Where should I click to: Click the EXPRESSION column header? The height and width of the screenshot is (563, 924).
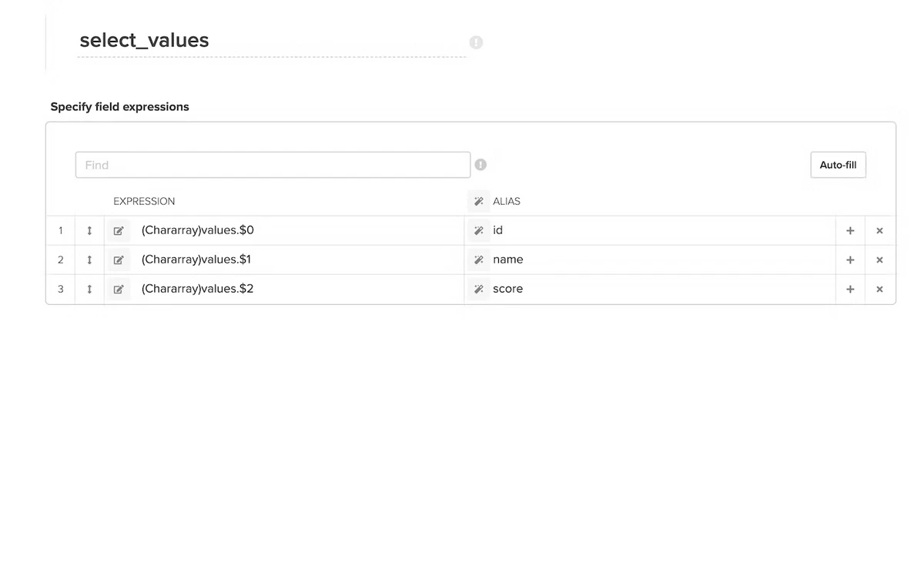coord(144,201)
